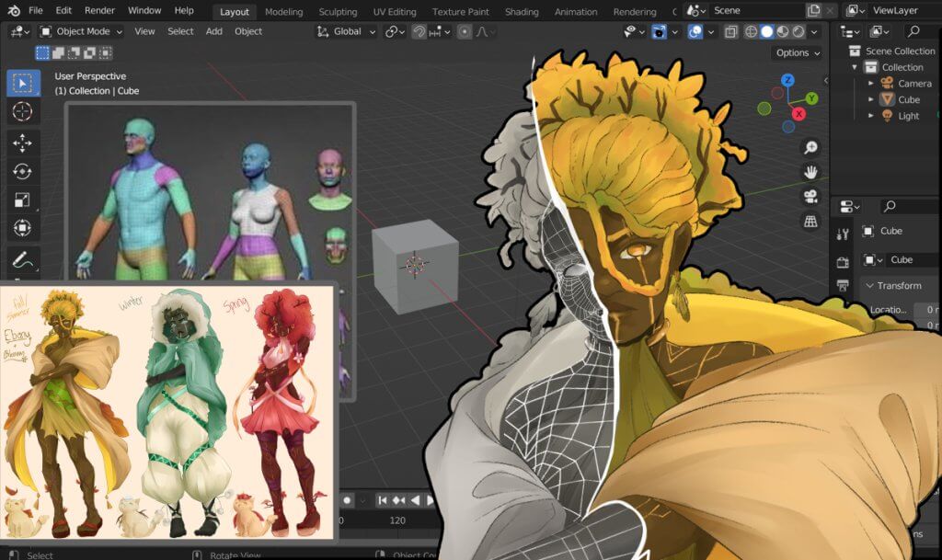This screenshot has width=942, height=560.
Task: Select the Select Box tool in toolbar
Action: (23, 84)
